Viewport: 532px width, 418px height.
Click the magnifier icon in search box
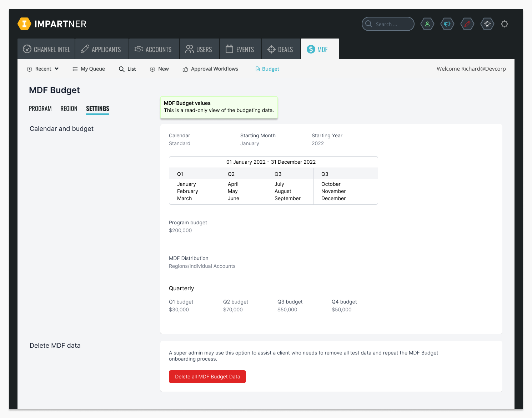click(x=369, y=24)
